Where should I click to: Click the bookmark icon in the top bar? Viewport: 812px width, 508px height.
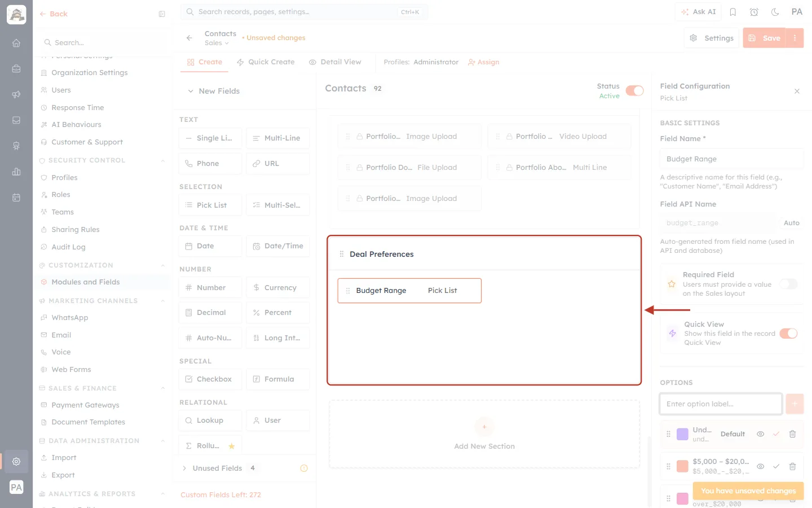pos(733,12)
